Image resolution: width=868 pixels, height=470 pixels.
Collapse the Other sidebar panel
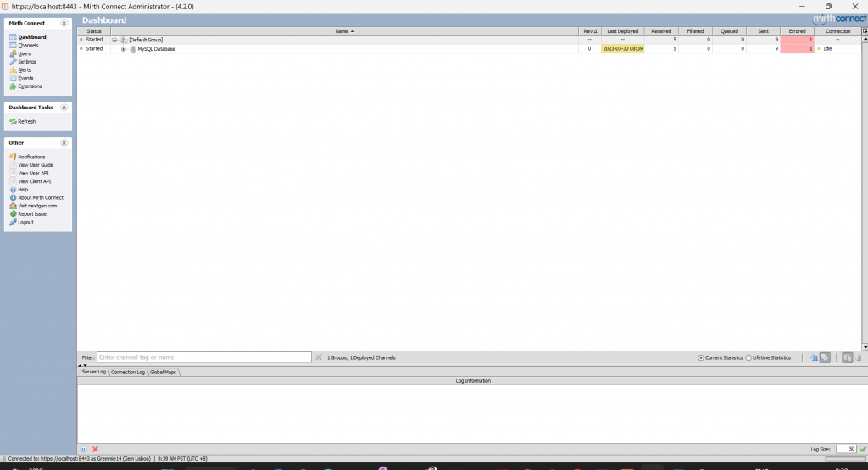click(64, 142)
